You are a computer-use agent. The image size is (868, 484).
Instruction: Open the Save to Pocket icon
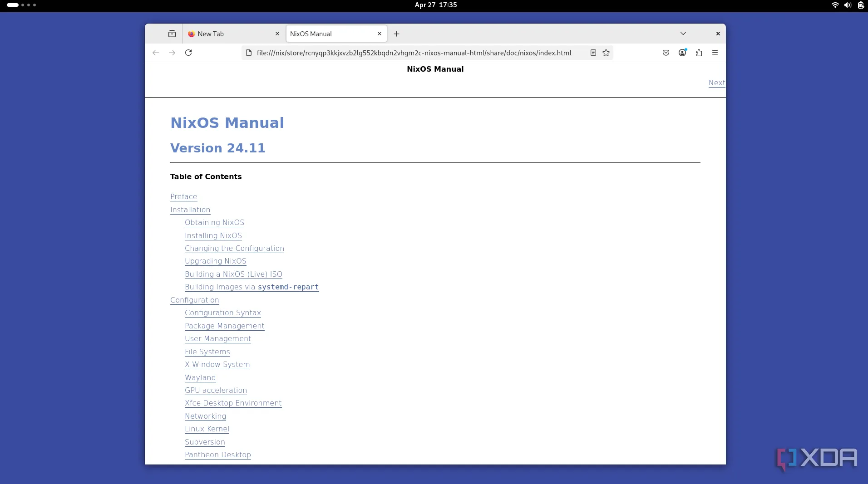(666, 53)
